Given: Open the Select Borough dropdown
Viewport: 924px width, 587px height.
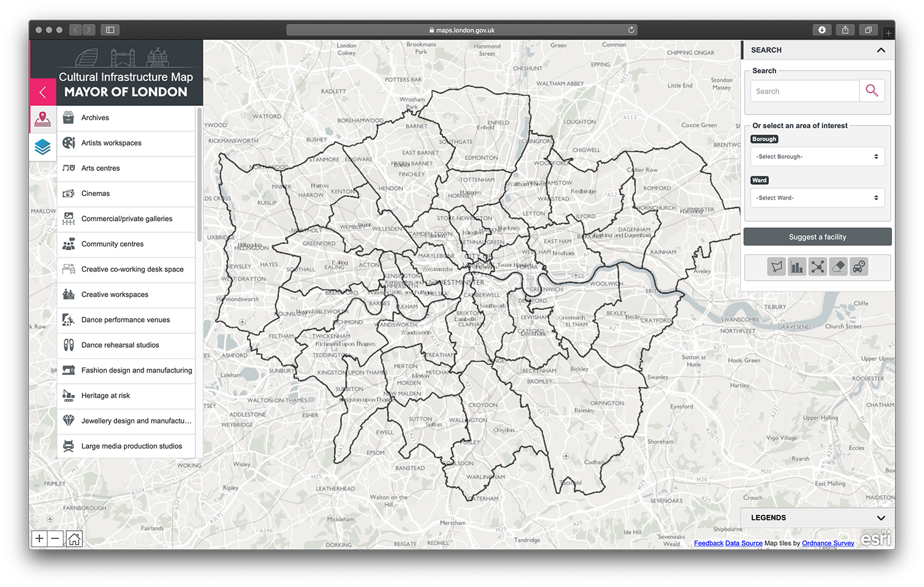Looking at the screenshot, I should 817,156.
